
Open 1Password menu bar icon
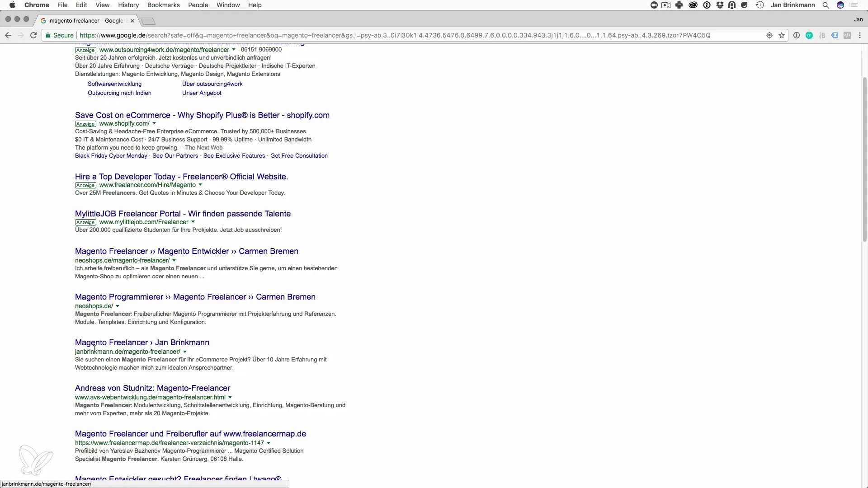pos(707,5)
